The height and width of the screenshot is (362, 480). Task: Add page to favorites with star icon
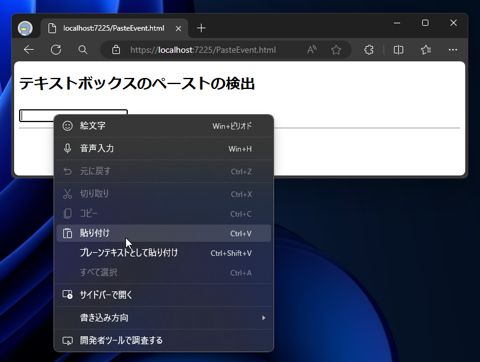point(336,50)
